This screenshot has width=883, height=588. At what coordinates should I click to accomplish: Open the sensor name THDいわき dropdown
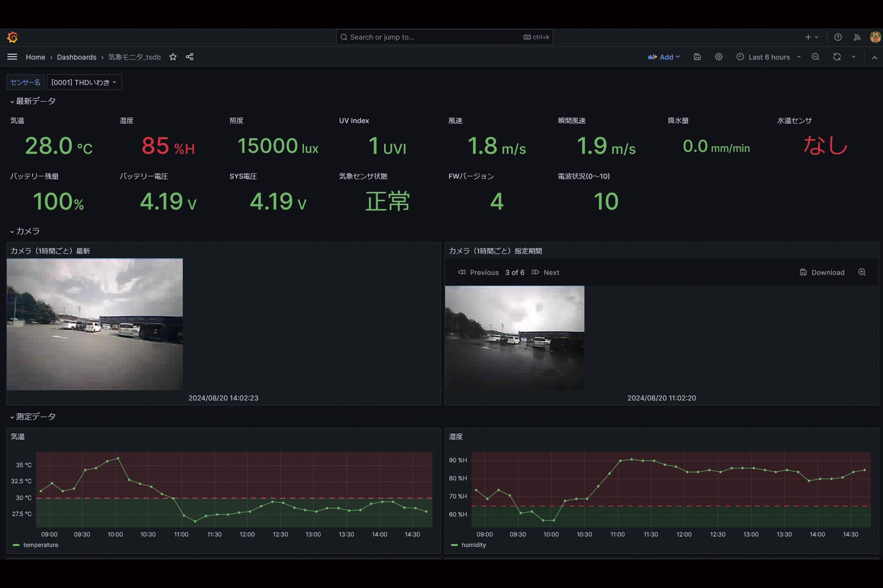tap(84, 82)
